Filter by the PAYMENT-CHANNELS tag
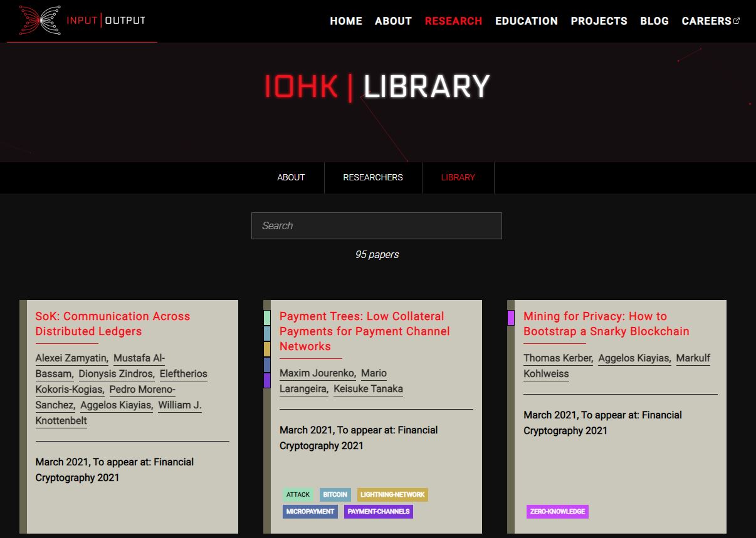The image size is (756, 538). [379, 512]
